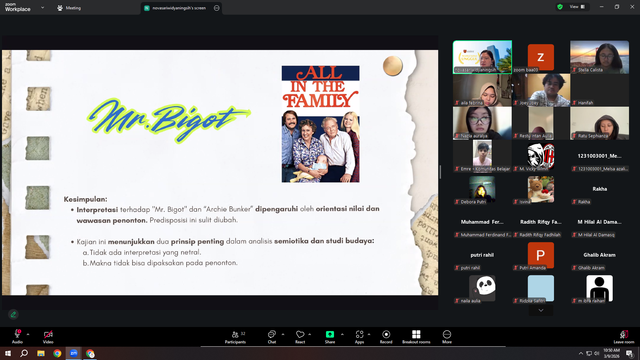The width and height of the screenshot is (640, 360).
Task: Select aila febrina video tile
Action: click(x=482, y=90)
